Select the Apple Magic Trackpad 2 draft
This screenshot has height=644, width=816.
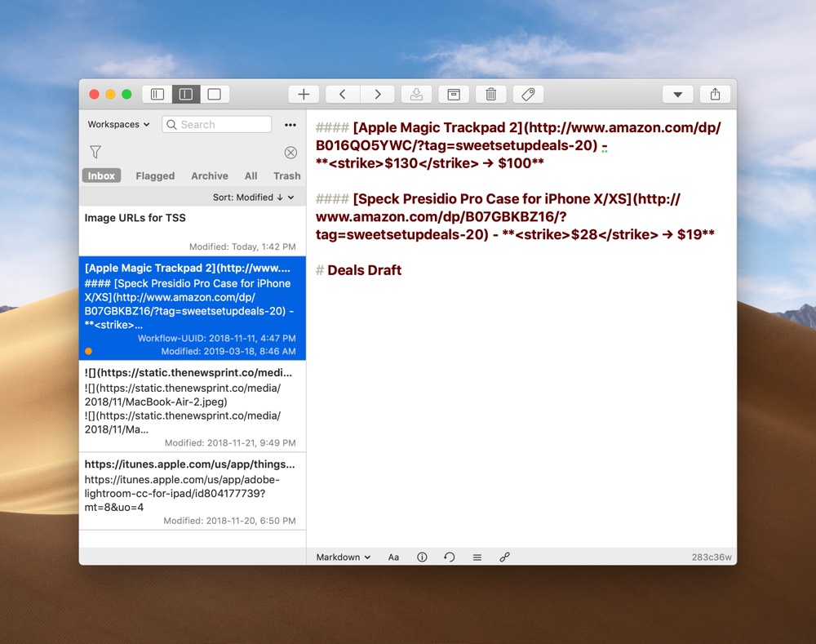(192, 309)
